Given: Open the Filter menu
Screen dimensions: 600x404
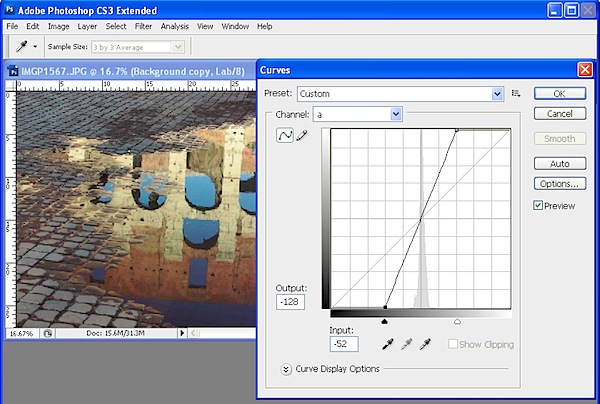Looking at the screenshot, I should [143, 25].
